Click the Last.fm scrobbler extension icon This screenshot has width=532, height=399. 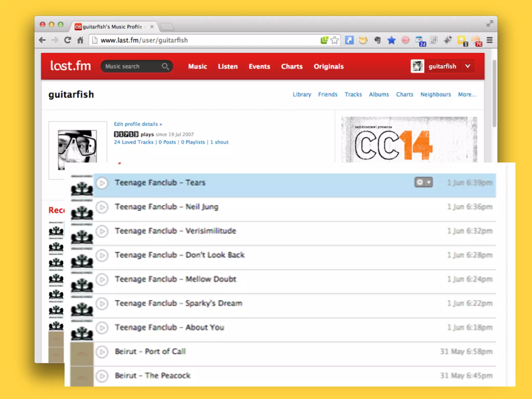tap(405, 40)
